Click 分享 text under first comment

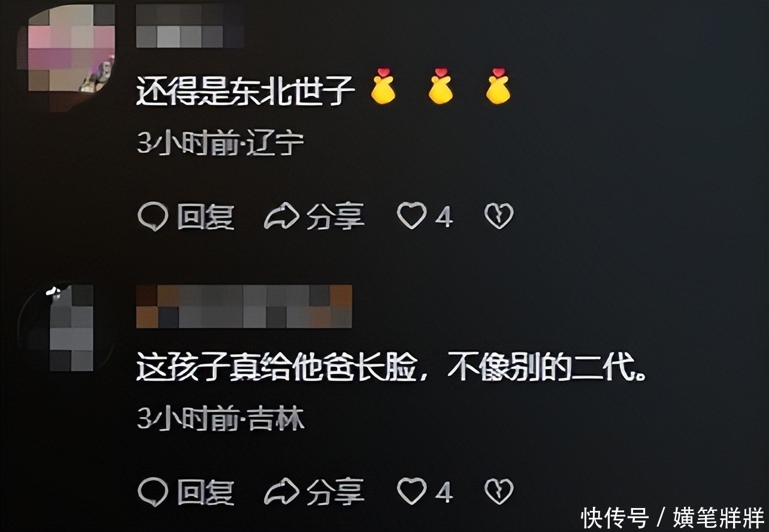coord(335,217)
